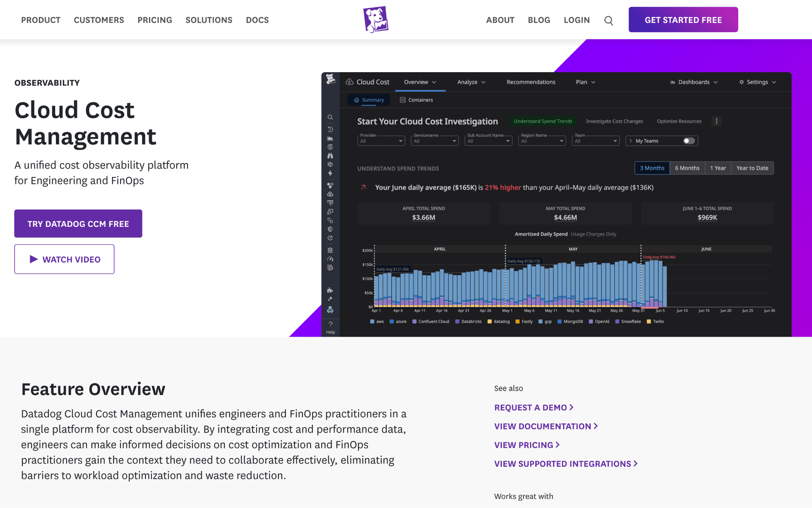Viewport: 812px width, 508px height.
Task: Click the Fastly legend color swatch
Action: (x=517, y=322)
